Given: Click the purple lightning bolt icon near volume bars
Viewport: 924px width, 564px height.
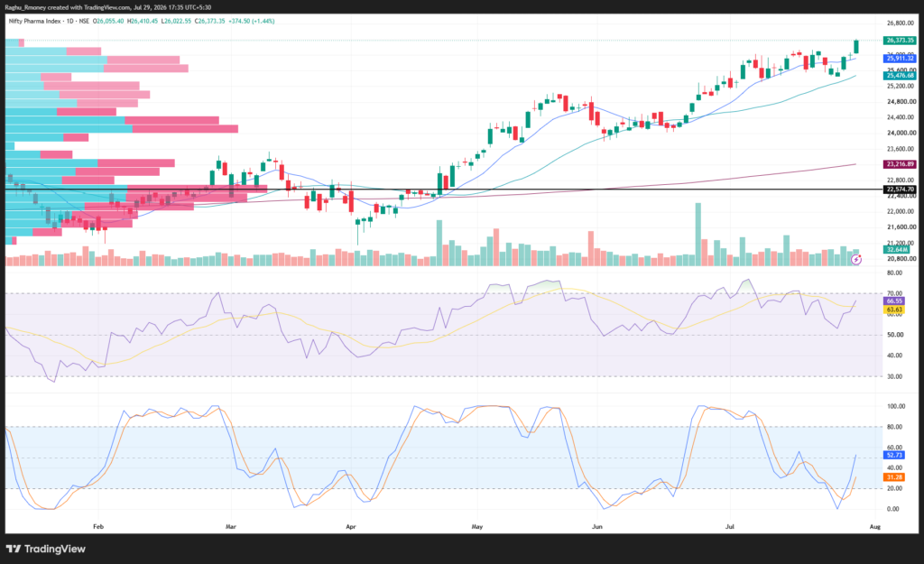Looking at the screenshot, I should coord(856,259).
